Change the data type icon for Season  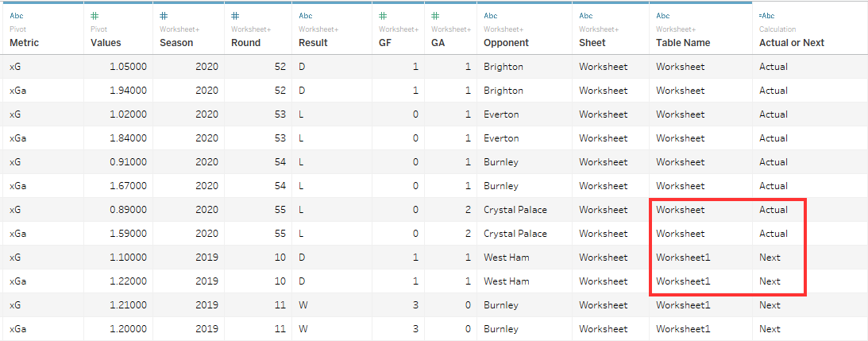[164, 16]
